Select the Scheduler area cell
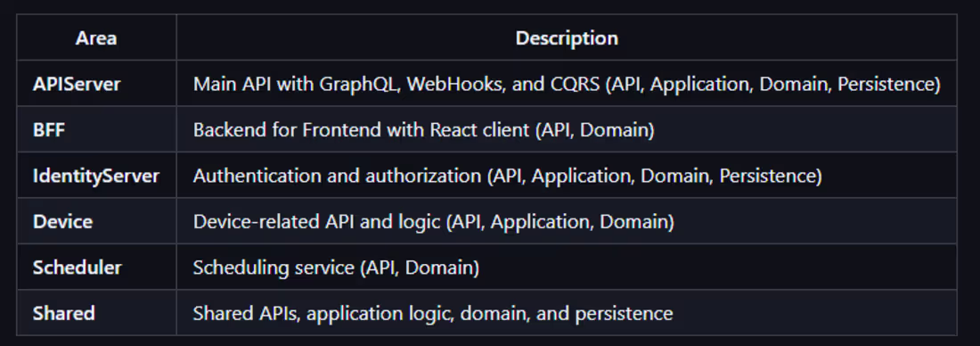980x346 pixels. (96, 268)
